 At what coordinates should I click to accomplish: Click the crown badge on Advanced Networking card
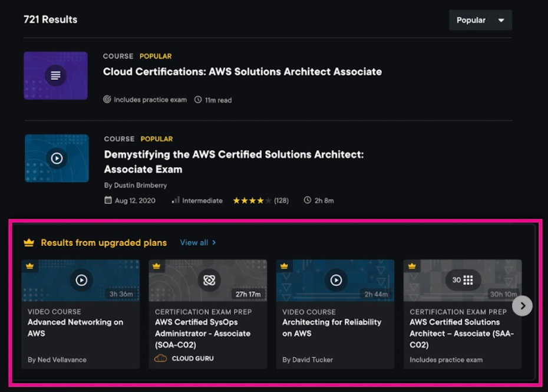pyautogui.click(x=29, y=266)
